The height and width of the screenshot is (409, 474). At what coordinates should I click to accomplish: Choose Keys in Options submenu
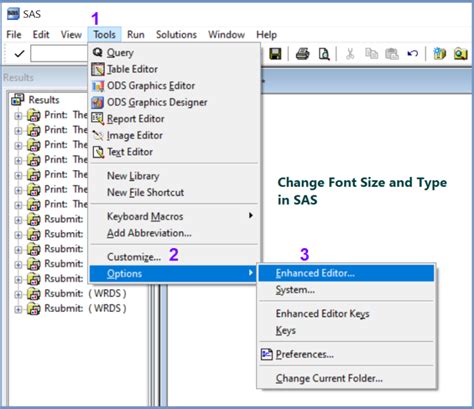click(x=347, y=330)
